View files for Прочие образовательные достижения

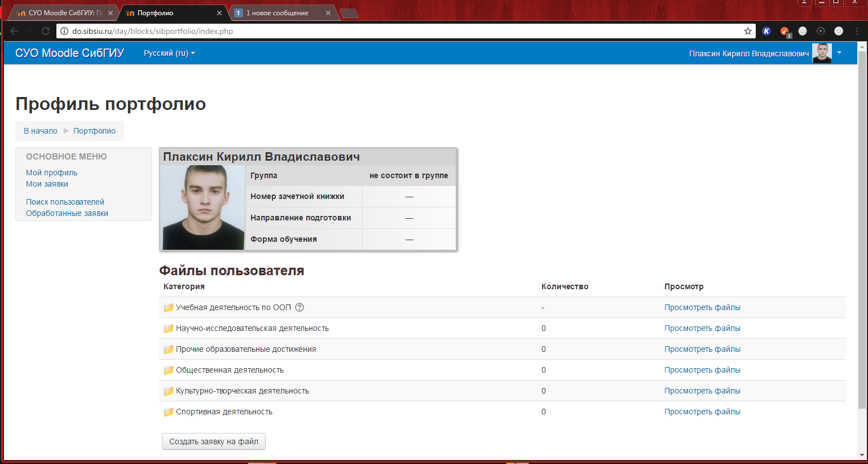(702, 349)
